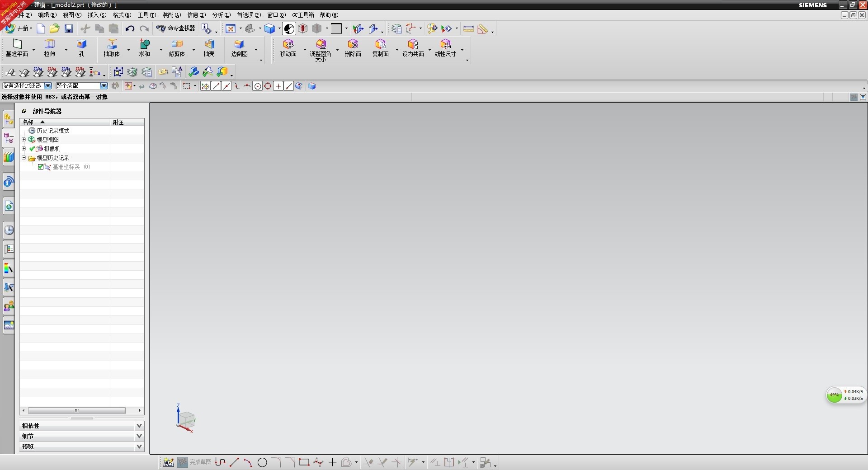The height and width of the screenshot is (470, 868).
Task: Click the blue cube view orientation icon
Action: [x=269, y=29]
